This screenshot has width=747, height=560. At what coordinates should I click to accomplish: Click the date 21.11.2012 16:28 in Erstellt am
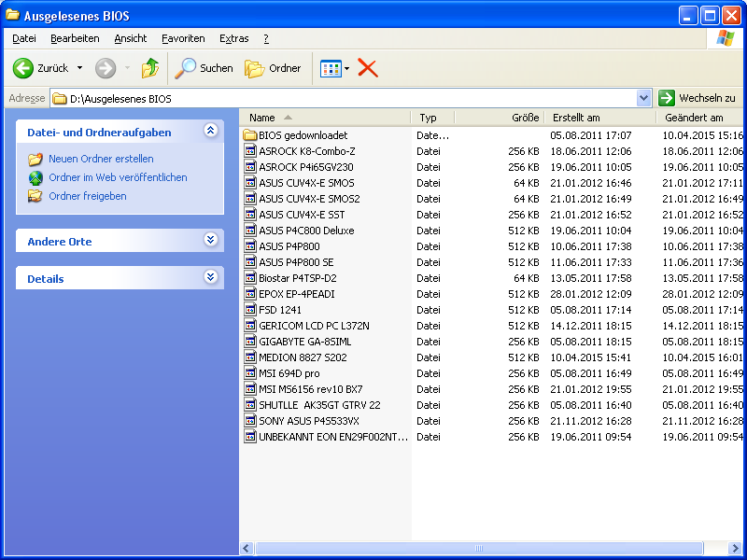tap(591, 421)
